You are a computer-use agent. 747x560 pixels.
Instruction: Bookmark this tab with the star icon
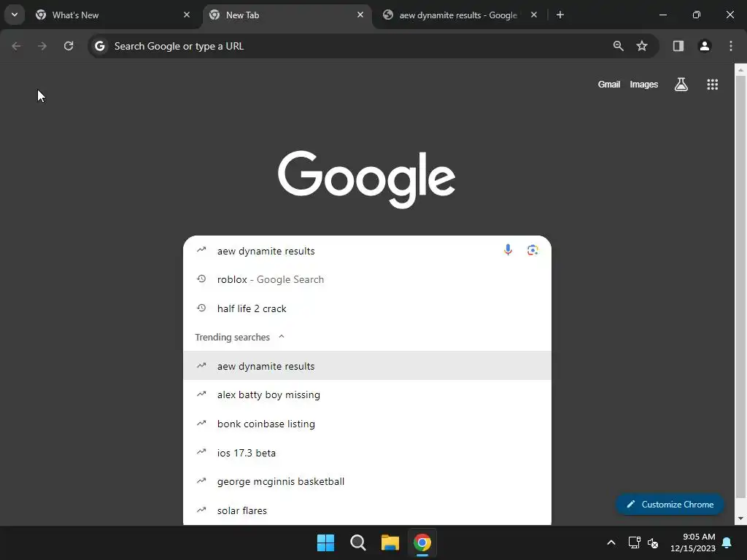pos(642,46)
